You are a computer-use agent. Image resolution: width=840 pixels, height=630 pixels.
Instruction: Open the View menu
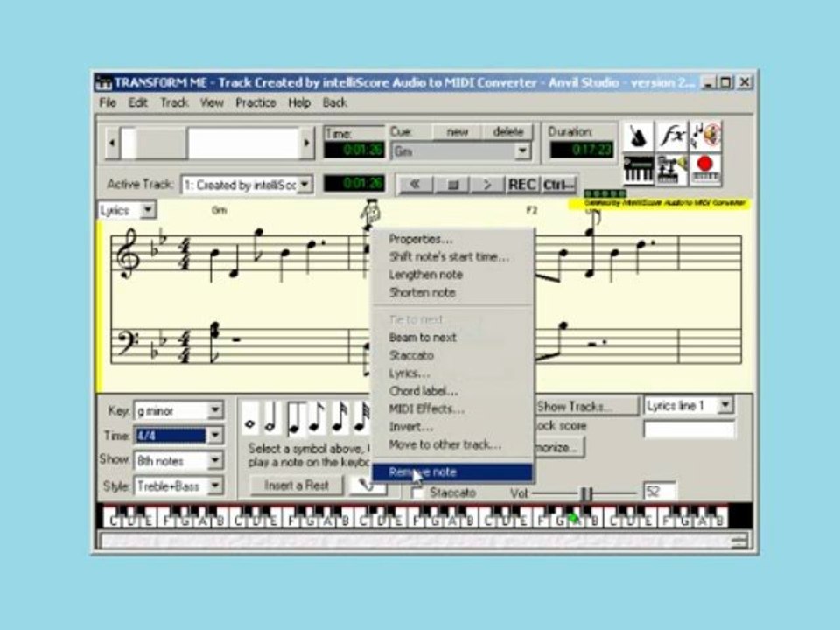(x=212, y=102)
